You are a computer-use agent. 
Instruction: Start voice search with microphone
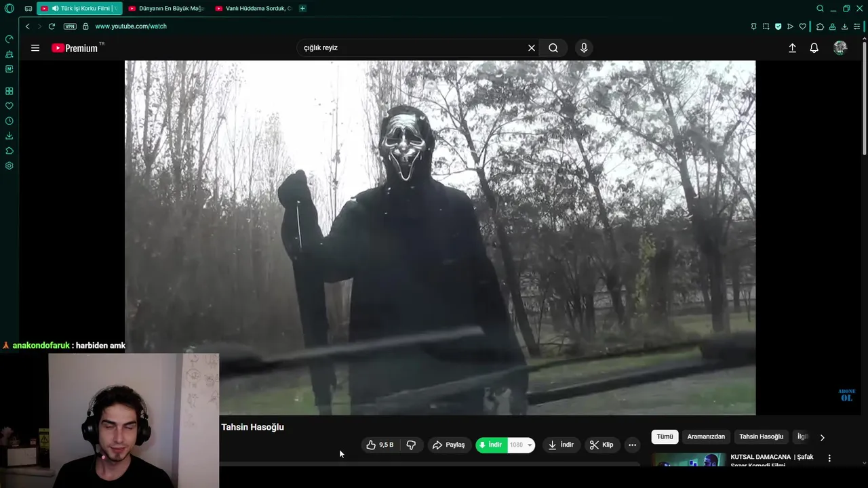[584, 48]
